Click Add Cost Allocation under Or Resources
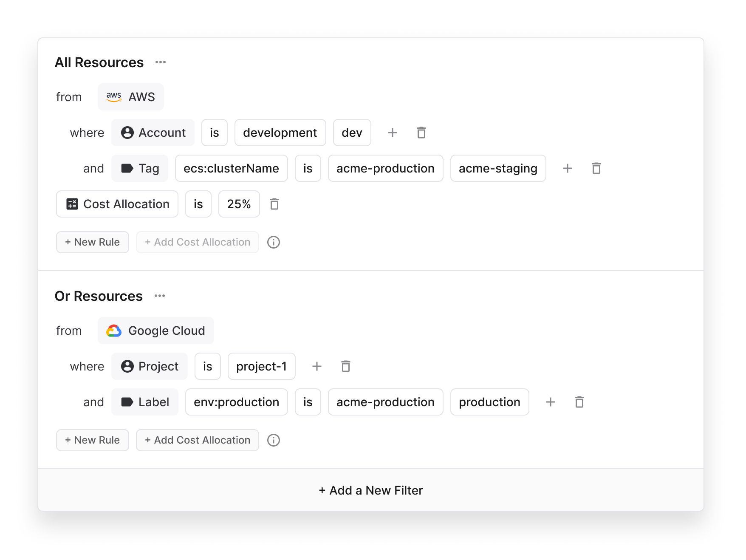Screen dimensions: 746x560 (197, 441)
